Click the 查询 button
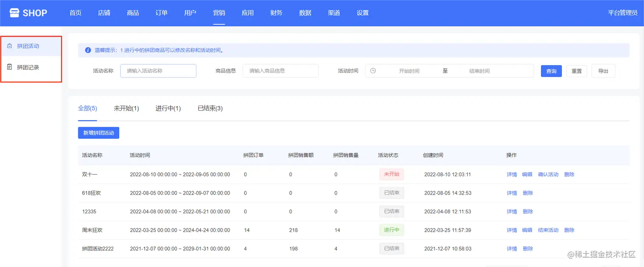Image resolution: width=644 pixels, height=267 pixels. pos(552,71)
